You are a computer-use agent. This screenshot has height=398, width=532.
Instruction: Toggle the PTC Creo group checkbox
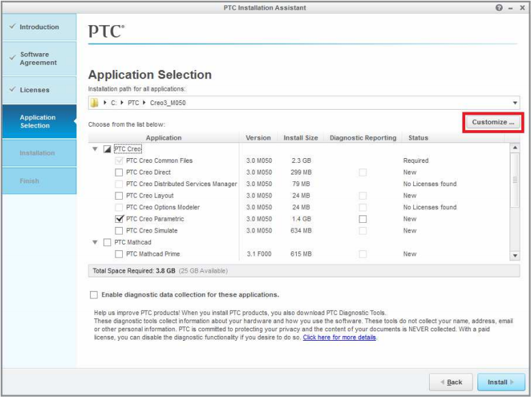[107, 149]
